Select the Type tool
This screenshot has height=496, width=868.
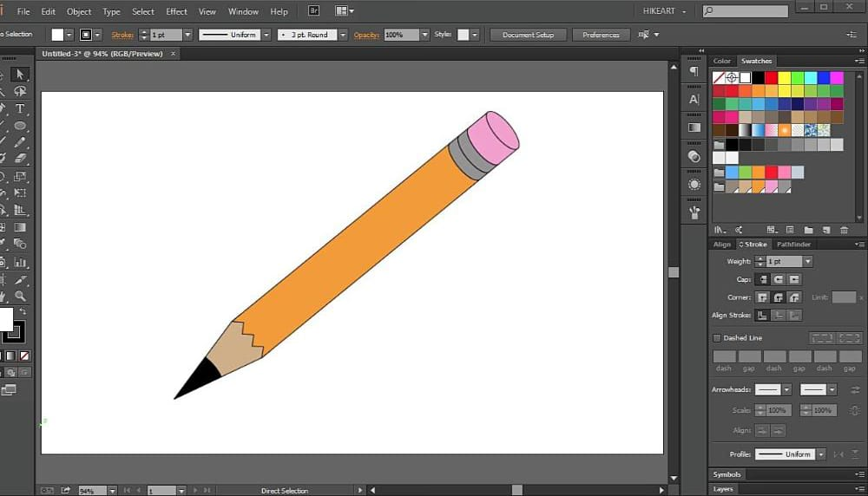(20, 108)
